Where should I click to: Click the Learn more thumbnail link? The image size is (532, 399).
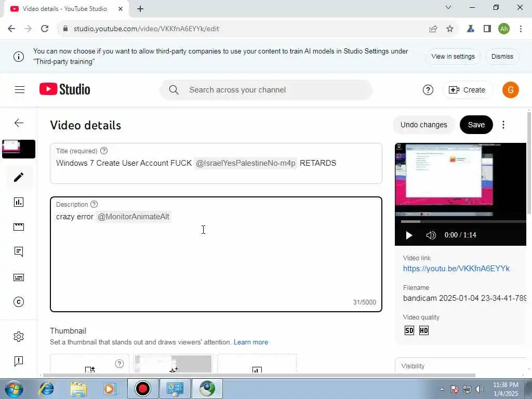251,342
